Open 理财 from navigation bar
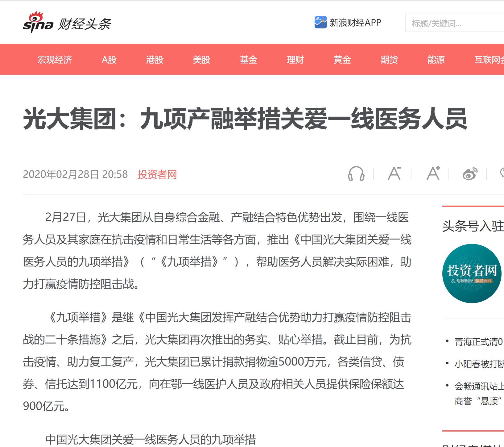The image size is (504, 447). click(295, 60)
